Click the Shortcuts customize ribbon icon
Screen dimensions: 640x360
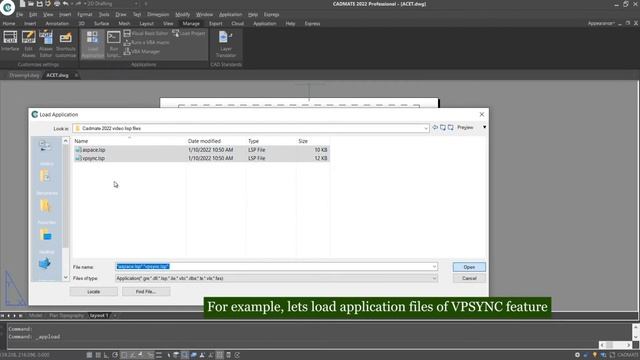[66, 44]
